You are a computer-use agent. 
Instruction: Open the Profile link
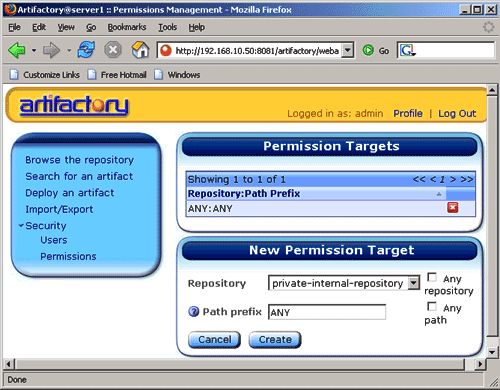(x=408, y=114)
